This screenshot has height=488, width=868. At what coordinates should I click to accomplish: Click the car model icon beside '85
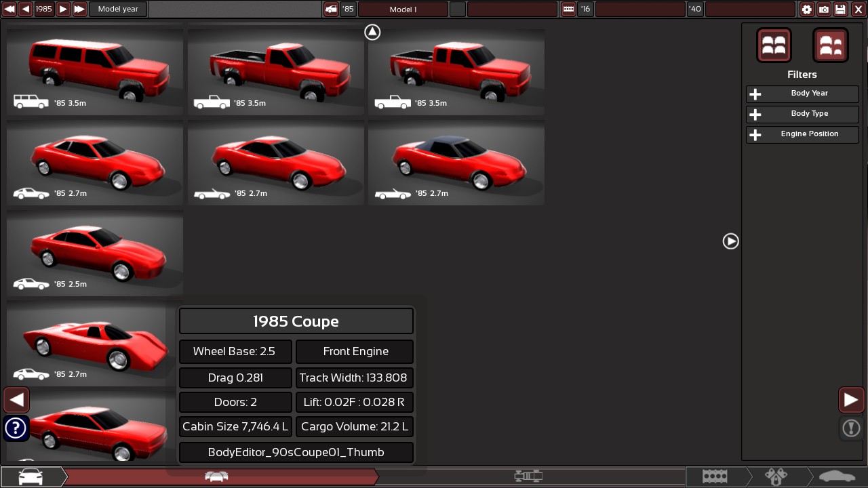pyautogui.click(x=330, y=9)
